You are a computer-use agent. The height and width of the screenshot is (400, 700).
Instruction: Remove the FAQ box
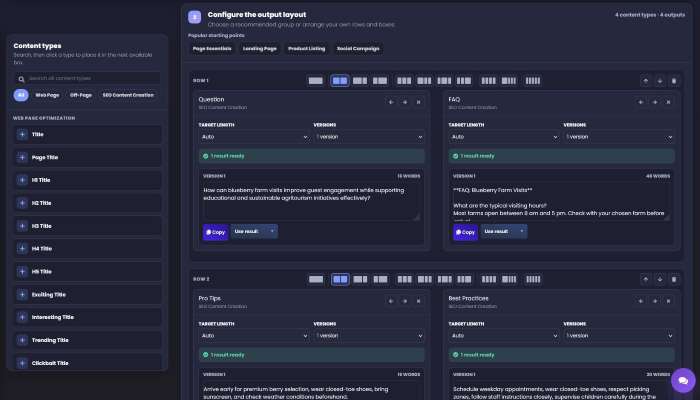click(x=668, y=102)
